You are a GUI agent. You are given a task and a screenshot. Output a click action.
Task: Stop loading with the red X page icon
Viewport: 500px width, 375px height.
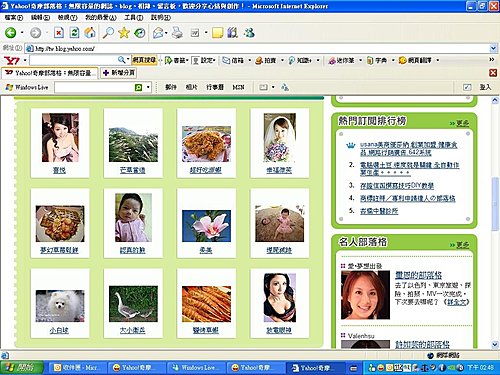(59, 33)
